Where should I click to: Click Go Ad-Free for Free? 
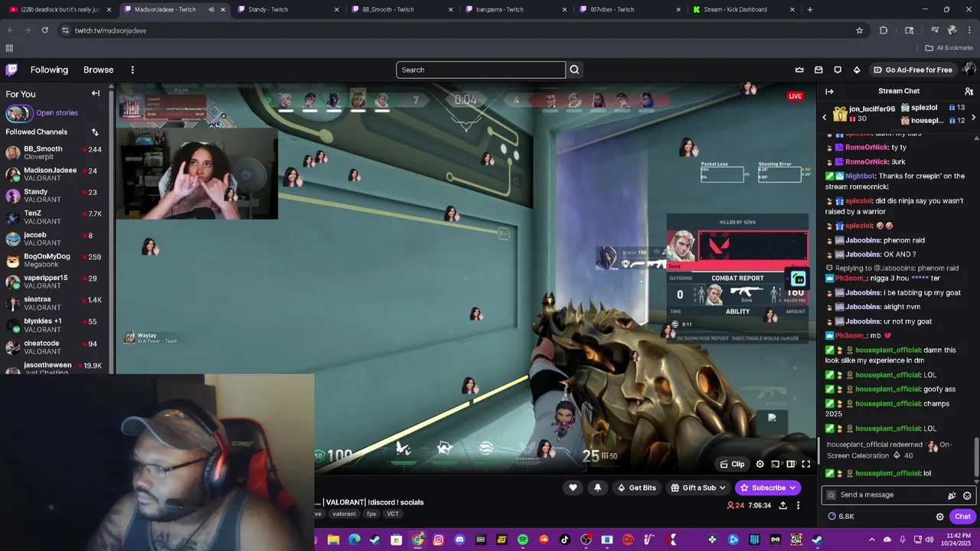pos(913,70)
